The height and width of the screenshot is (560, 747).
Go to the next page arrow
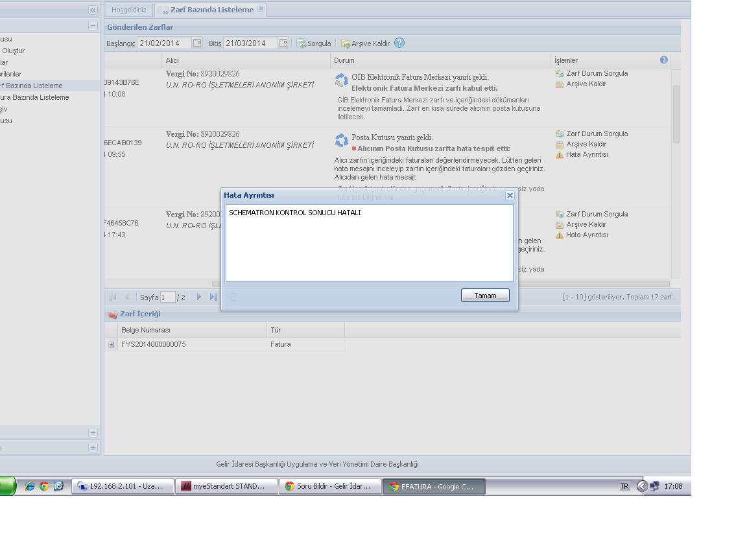(x=199, y=297)
